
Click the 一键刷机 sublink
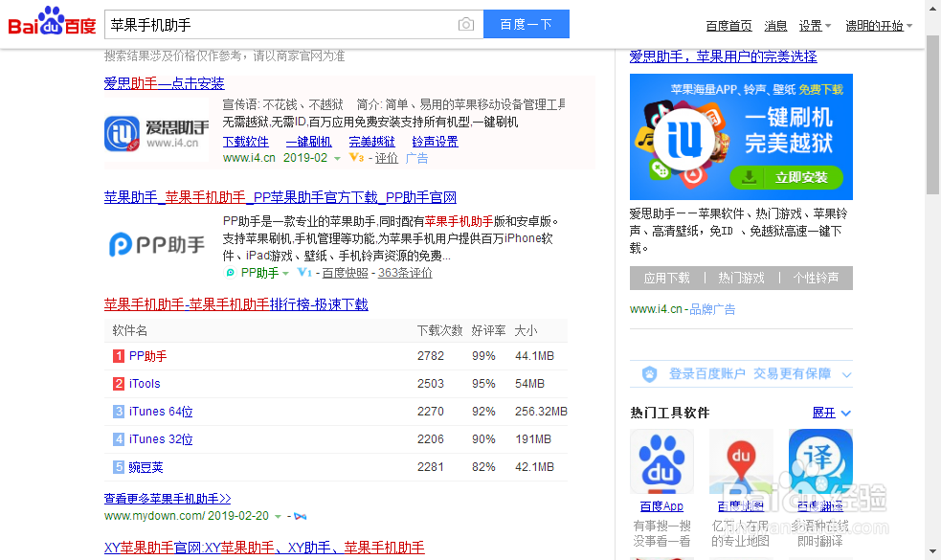(x=308, y=142)
